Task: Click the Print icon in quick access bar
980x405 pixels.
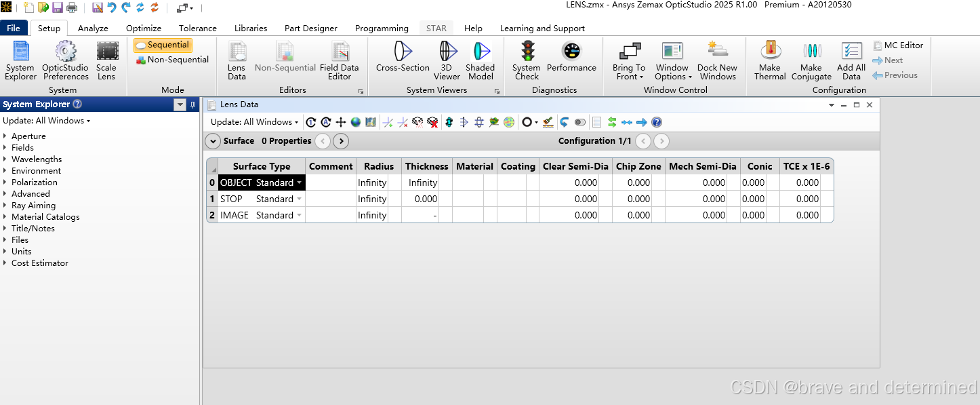Action: click(x=71, y=7)
